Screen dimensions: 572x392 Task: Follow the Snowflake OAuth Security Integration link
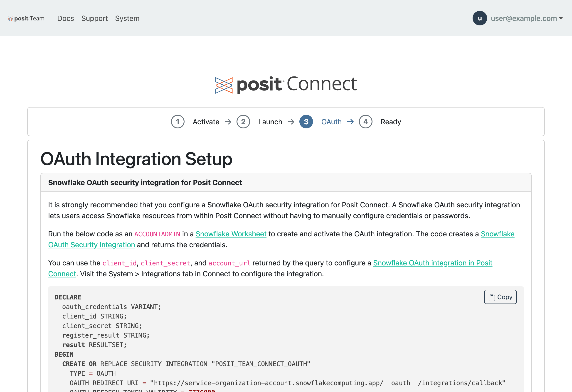pyautogui.click(x=91, y=245)
